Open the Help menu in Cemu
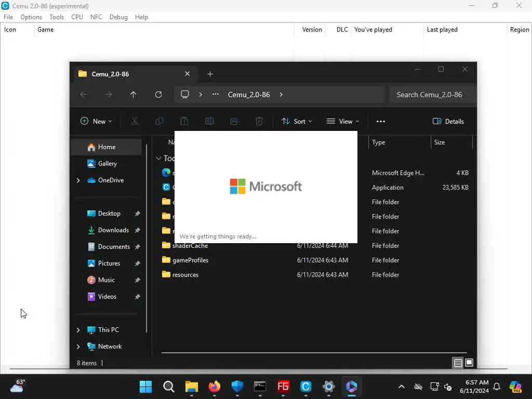Screen dimensions: 532x399 pyautogui.click(x=141, y=17)
